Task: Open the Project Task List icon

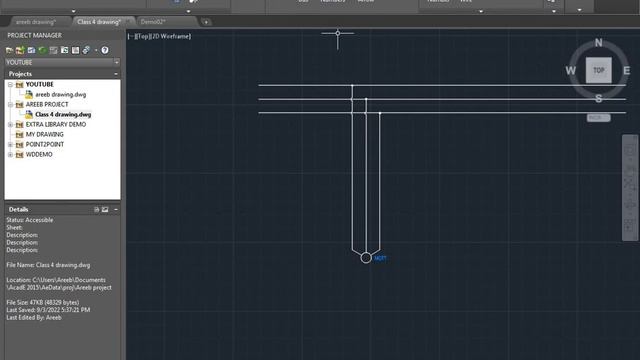Action: pyautogui.click(x=53, y=50)
